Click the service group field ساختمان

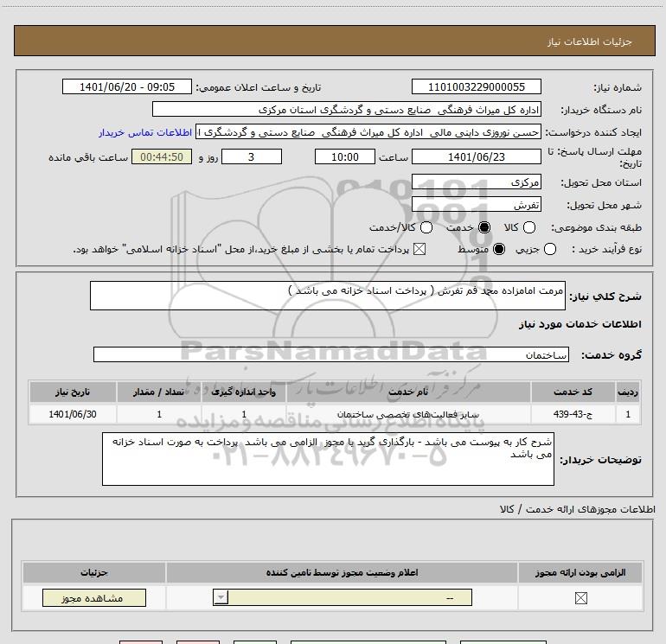point(331,354)
